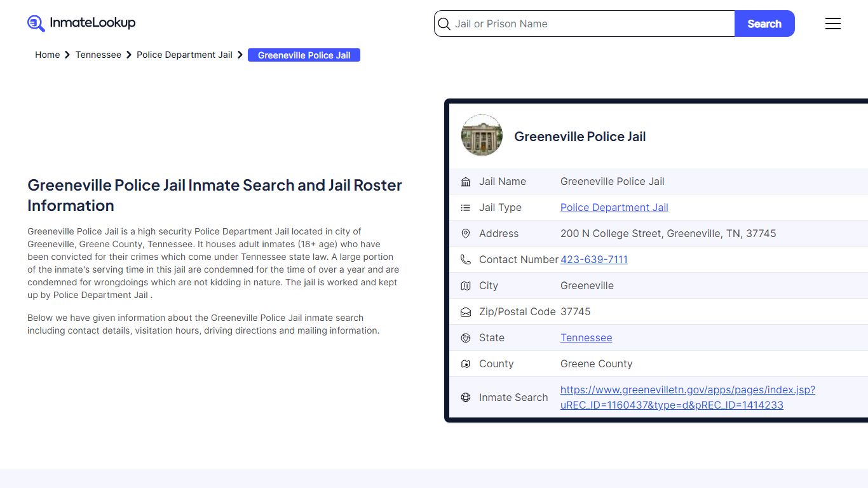Image resolution: width=868 pixels, height=488 pixels.
Task: Click the paragraph starting 'Below we have given'
Action: [203, 324]
